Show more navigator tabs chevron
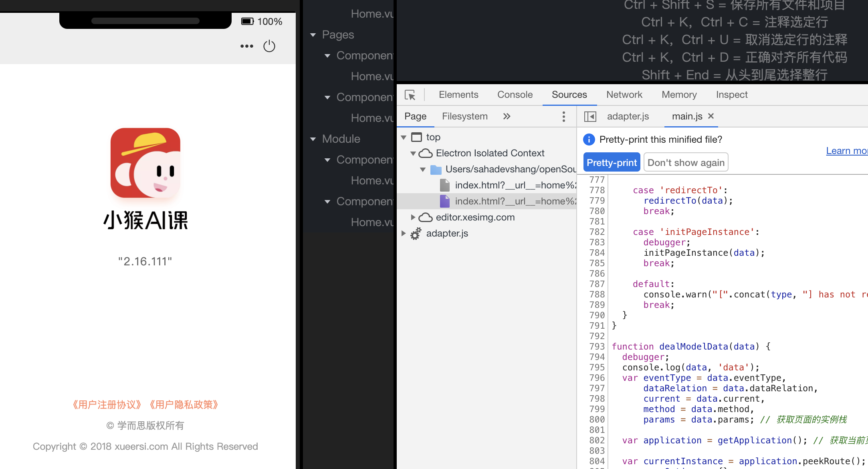The height and width of the screenshot is (469, 868). pos(507,116)
